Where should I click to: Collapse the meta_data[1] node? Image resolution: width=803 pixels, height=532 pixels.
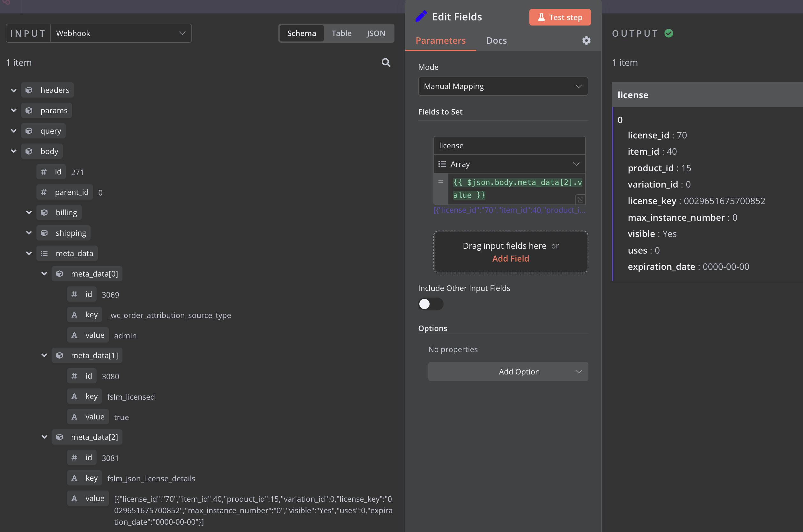pyautogui.click(x=44, y=355)
